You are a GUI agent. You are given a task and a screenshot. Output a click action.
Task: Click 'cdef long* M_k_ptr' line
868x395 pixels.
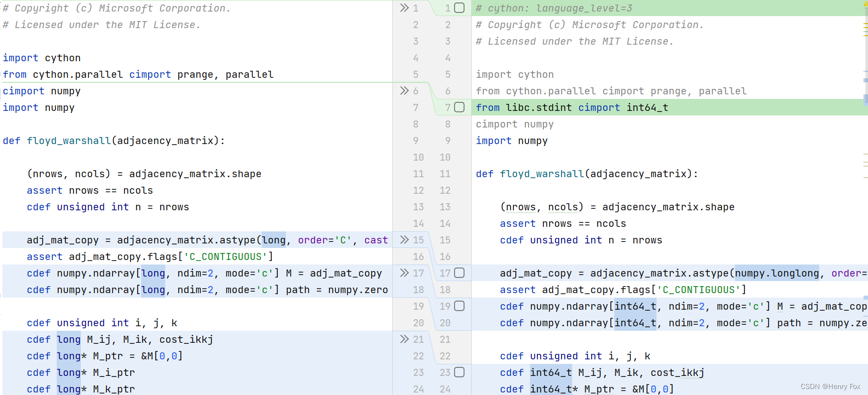(x=81, y=389)
